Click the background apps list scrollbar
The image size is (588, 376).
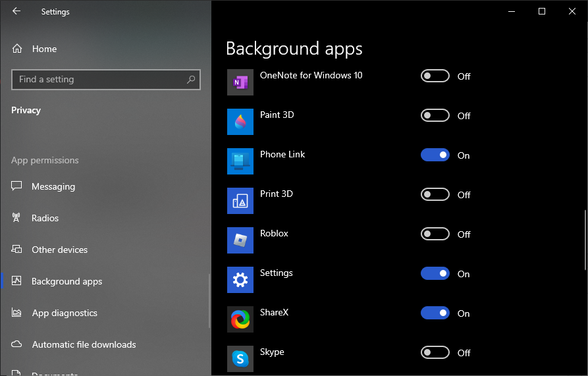tap(585, 240)
